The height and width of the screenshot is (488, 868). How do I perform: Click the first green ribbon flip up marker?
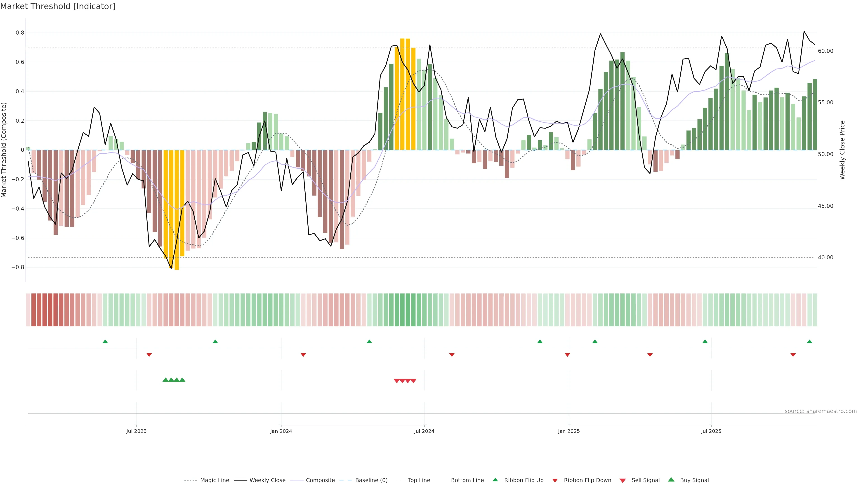pos(105,342)
